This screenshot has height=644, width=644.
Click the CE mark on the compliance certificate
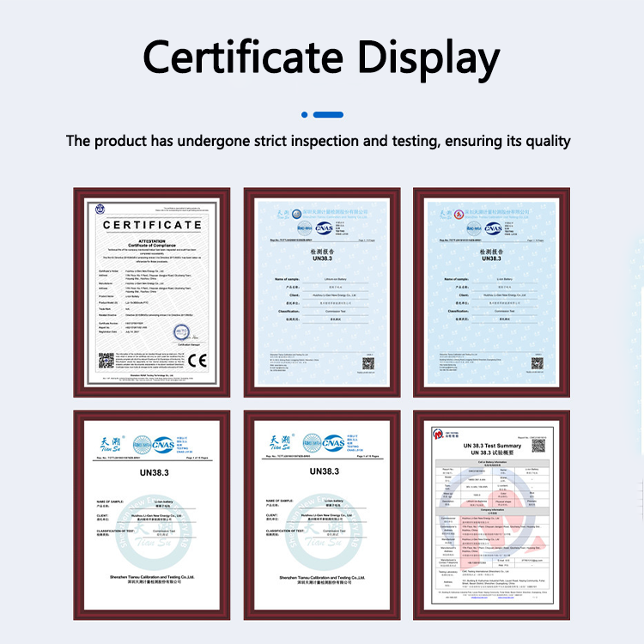[197, 361]
